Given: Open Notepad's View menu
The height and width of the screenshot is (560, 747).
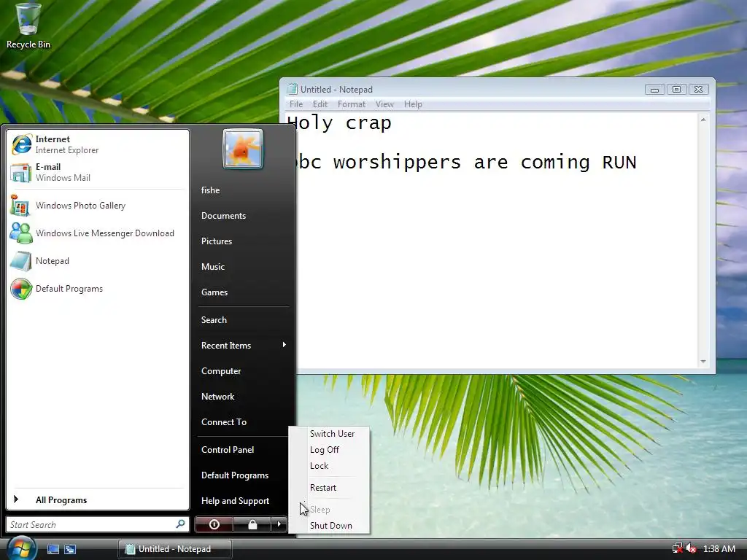Looking at the screenshot, I should [384, 104].
